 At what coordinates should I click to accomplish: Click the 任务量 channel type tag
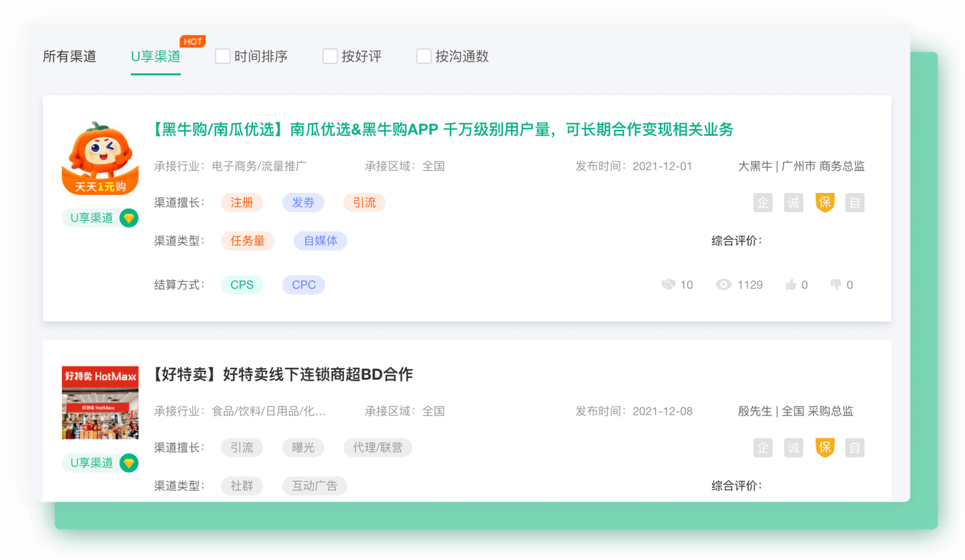[248, 241]
